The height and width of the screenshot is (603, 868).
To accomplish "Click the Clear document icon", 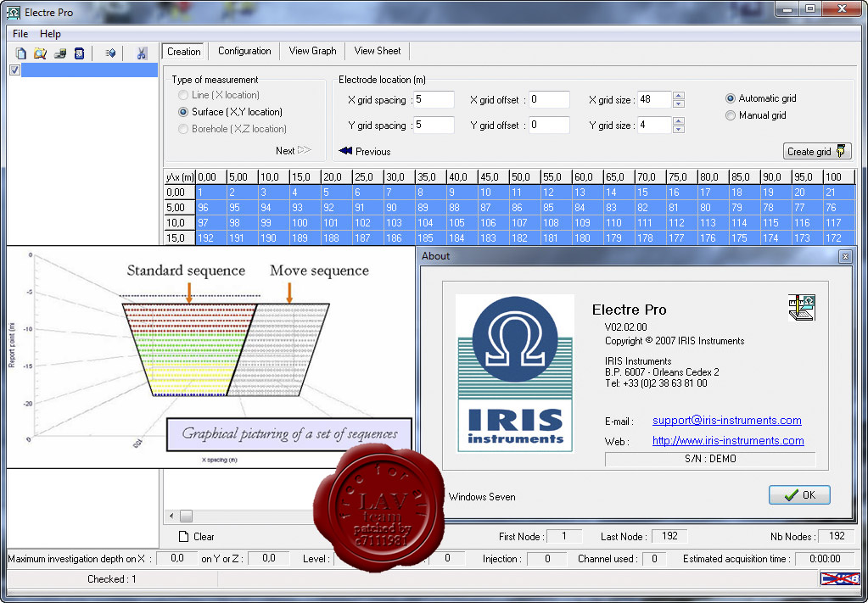I will (184, 537).
